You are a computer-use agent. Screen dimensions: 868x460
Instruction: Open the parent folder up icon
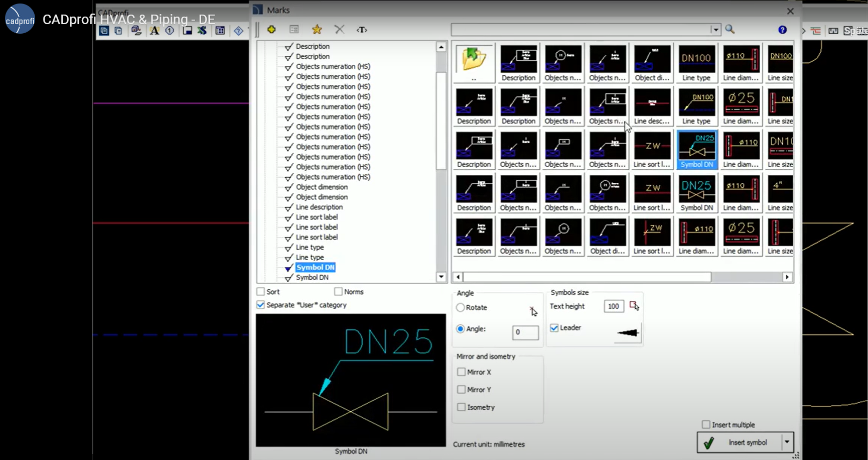coord(474,60)
